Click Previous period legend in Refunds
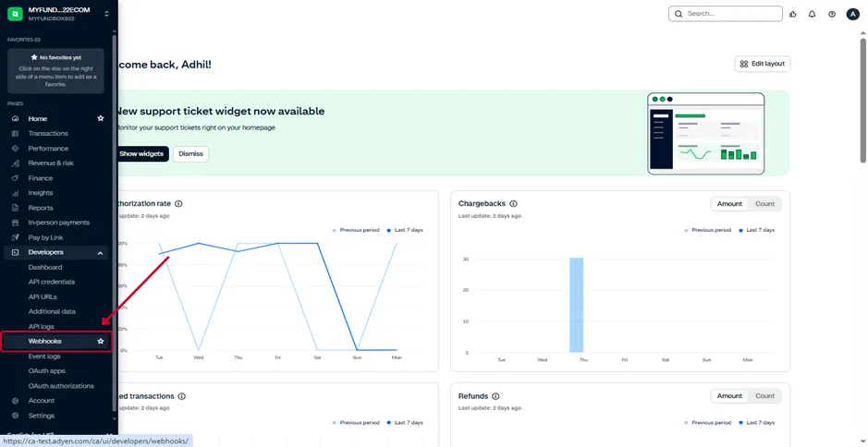The image size is (868, 447). point(707,423)
